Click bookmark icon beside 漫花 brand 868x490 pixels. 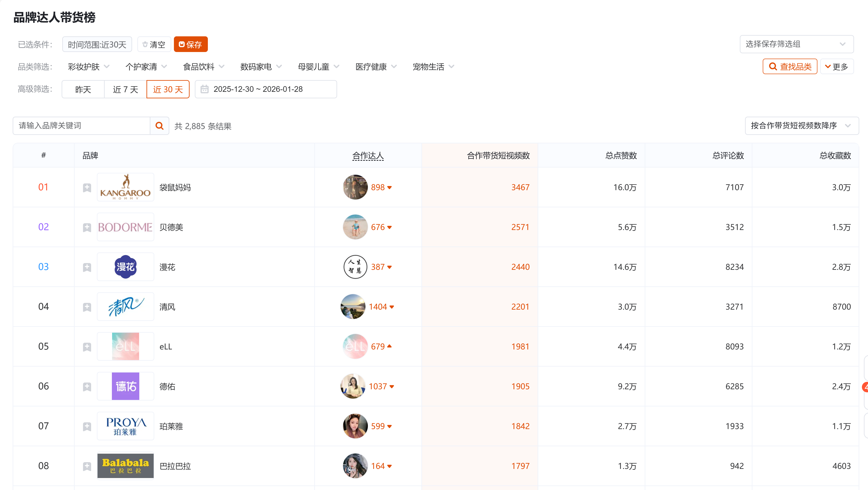[x=87, y=267]
